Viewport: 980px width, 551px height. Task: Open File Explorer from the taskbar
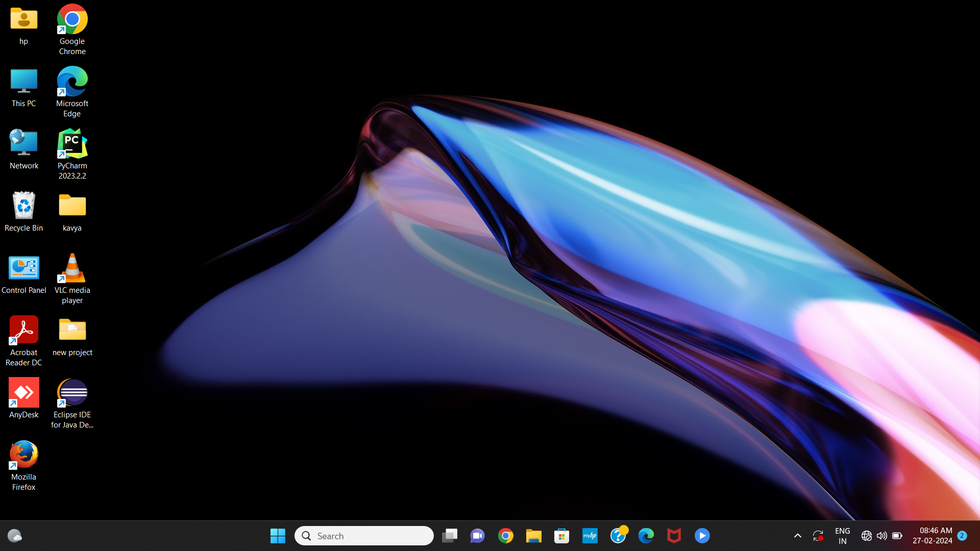click(x=533, y=536)
